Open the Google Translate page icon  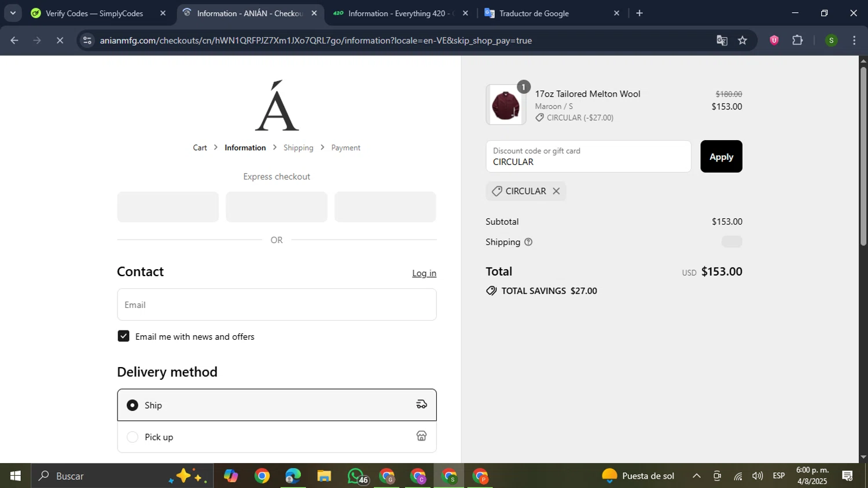click(722, 41)
